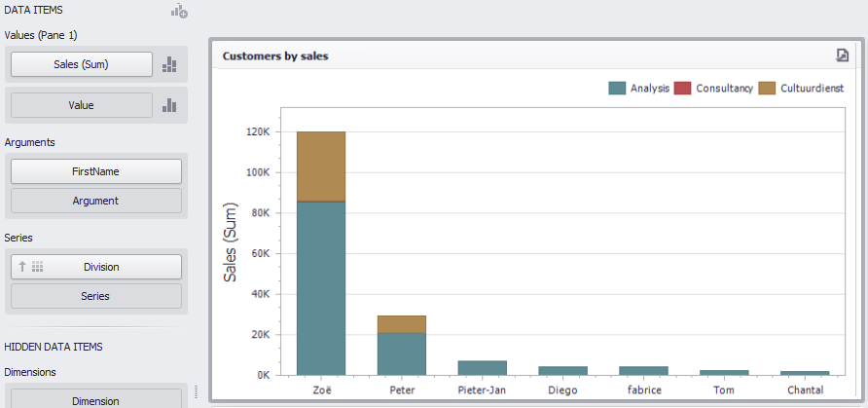This screenshot has width=868, height=408.
Task: Select the Customers by sales chart title
Action: (275, 56)
